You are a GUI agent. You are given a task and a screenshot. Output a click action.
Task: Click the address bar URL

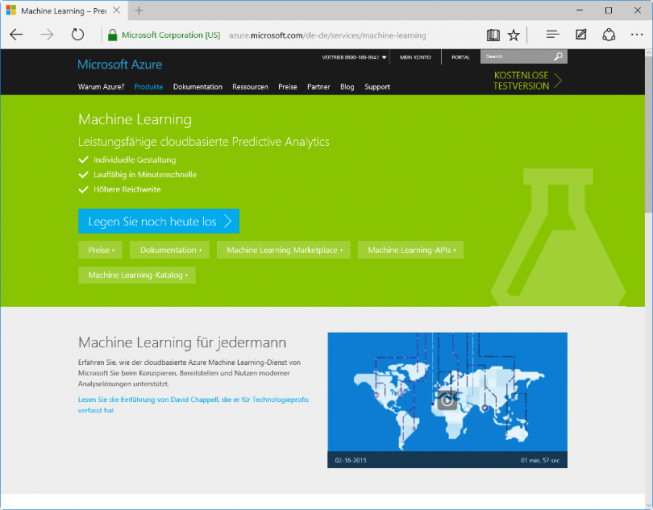click(x=327, y=35)
